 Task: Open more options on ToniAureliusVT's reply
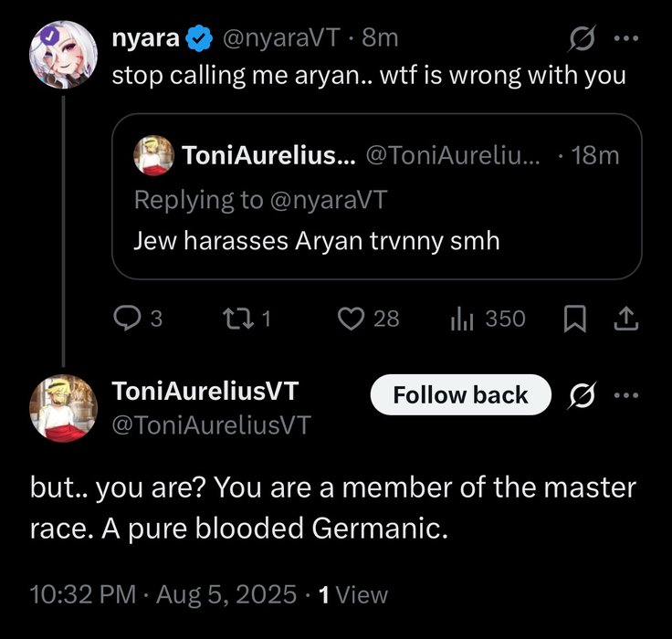(x=626, y=395)
